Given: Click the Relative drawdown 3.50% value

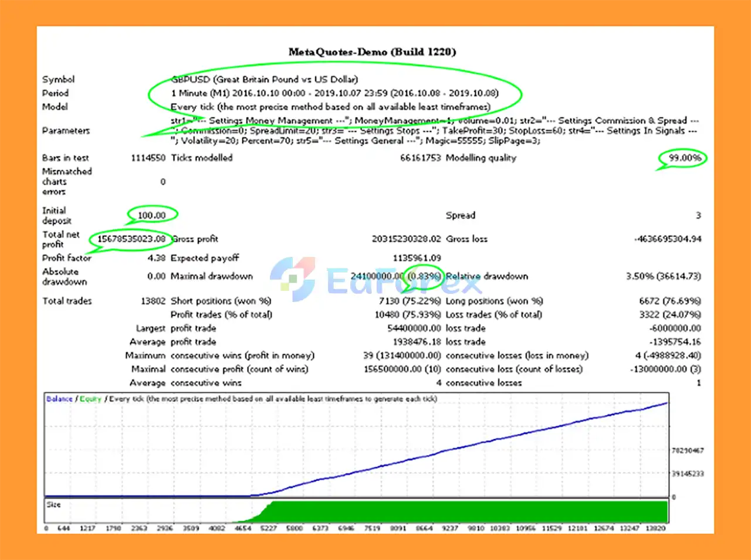Looking at the screenshot, I should pos(663,276).
